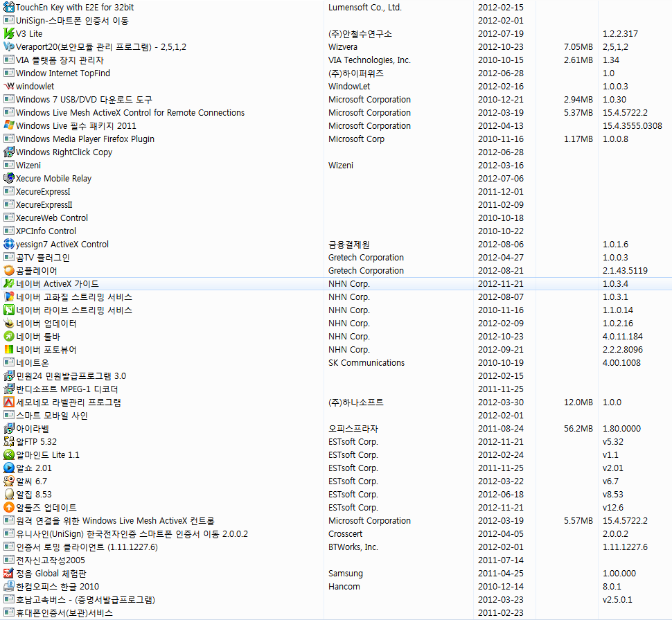Click the 알툴즈 업데이트 icon
Viewport: 672px width, 620px height.
click(x=8, y=507)
